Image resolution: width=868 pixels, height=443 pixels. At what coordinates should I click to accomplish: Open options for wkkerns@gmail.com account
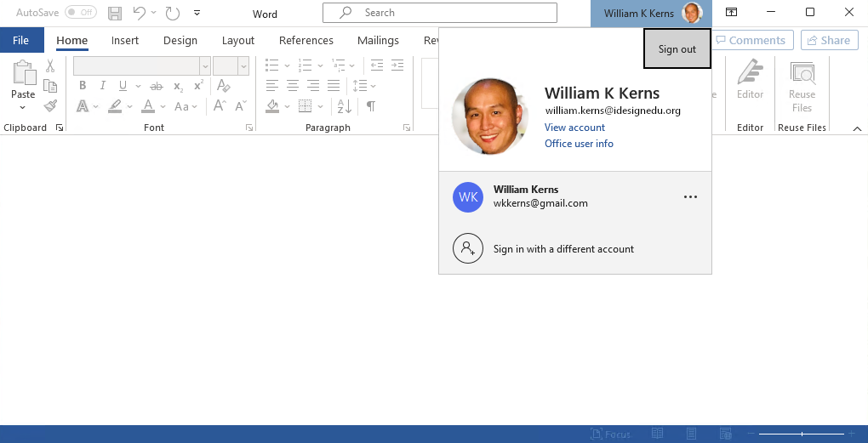(690, 196)
